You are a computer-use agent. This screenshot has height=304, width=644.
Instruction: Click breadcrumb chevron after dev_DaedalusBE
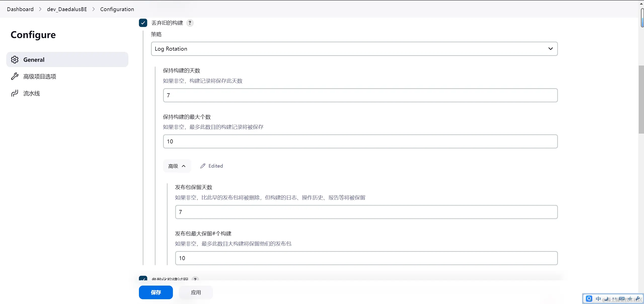(x=94, y=9)
